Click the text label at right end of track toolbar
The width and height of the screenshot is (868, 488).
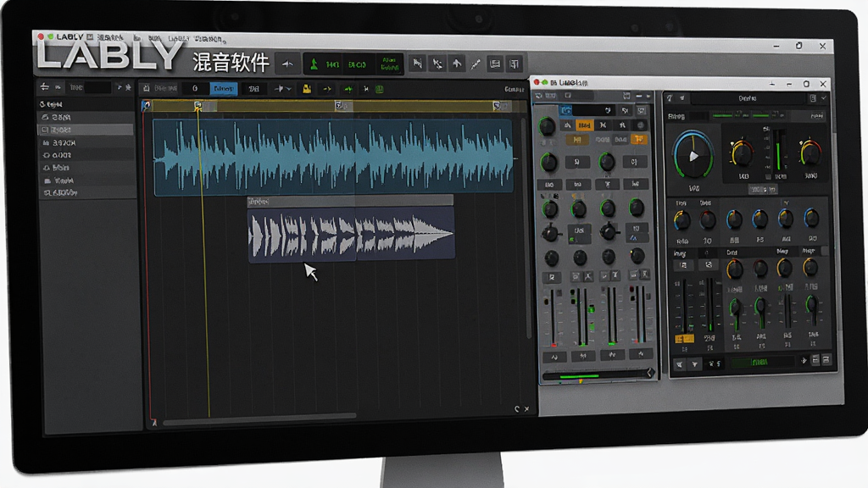[x=515, y=89]
